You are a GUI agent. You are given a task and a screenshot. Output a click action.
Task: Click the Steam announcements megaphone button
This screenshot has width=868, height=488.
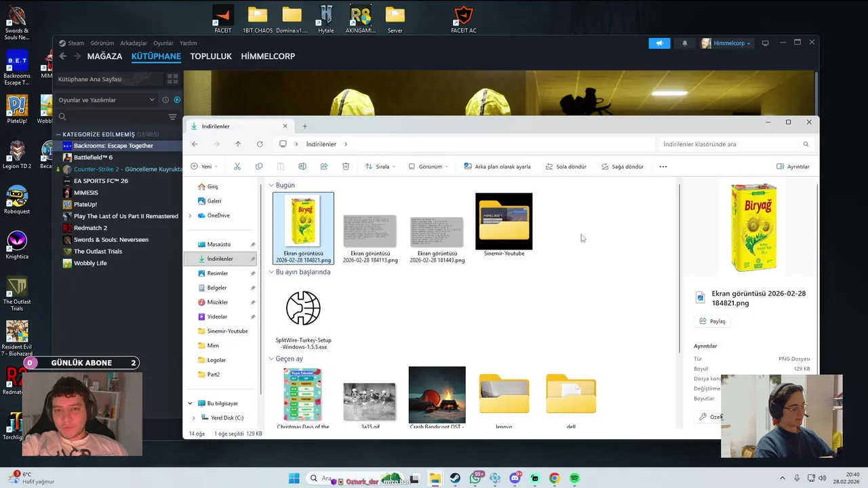(x=659, y=43)
